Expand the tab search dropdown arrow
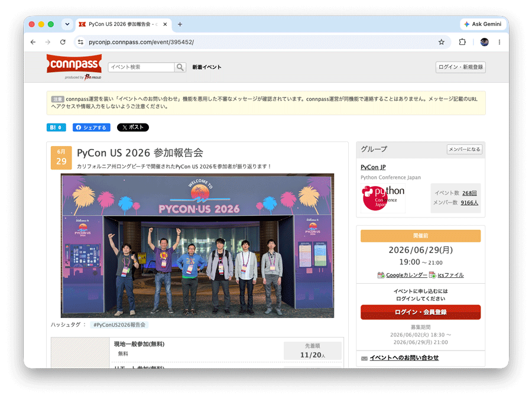 click(x=67, y=24)
